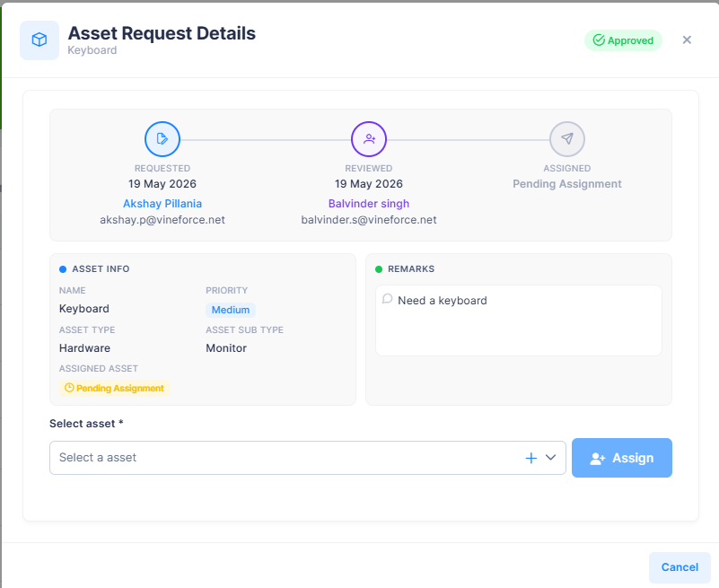Close the Asset Request Details dialog

[x=687, y=39]
